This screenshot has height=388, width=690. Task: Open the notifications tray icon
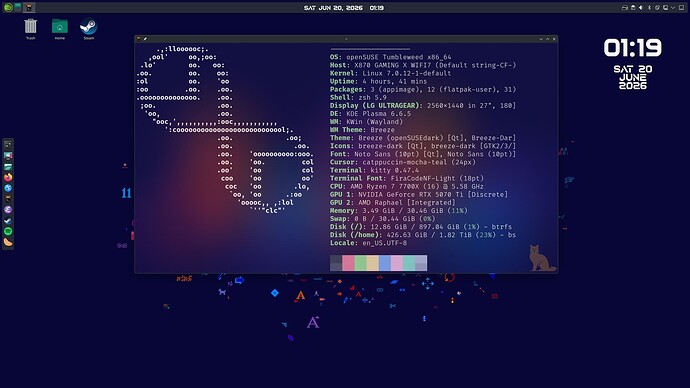pyautogui.click(x=633, y=7)
